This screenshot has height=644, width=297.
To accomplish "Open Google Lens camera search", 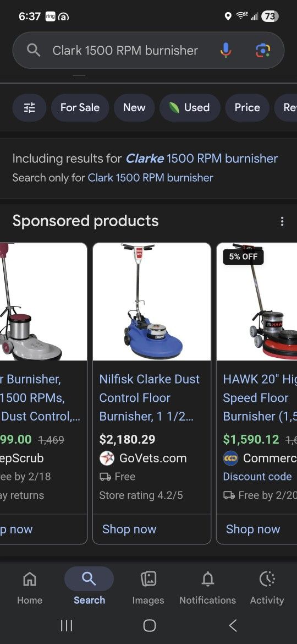I will pos(262,51).
